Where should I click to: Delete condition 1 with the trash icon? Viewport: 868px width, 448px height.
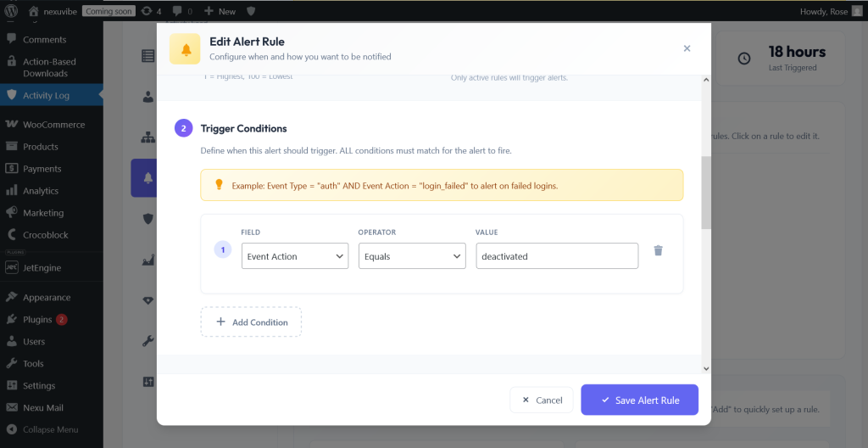(658, 250)
